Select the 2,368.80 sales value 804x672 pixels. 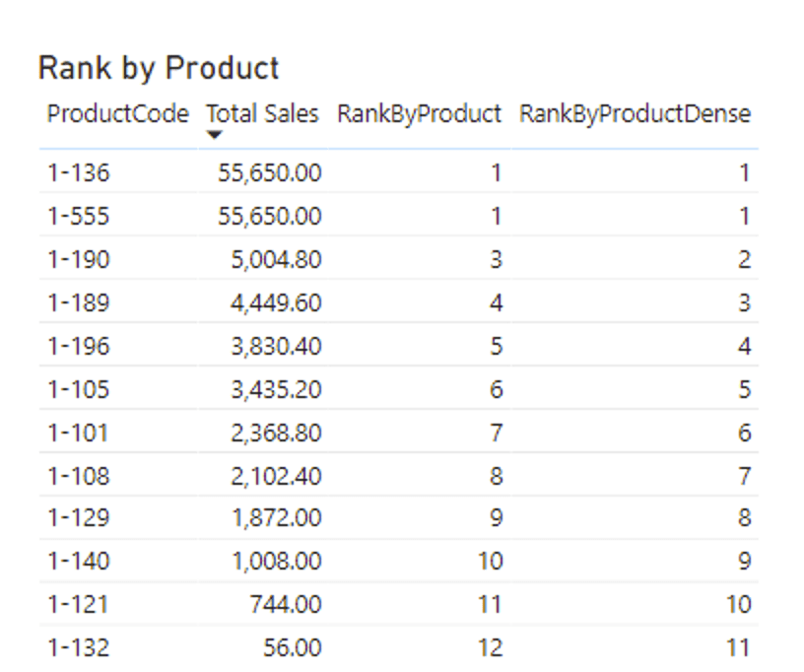276,433
